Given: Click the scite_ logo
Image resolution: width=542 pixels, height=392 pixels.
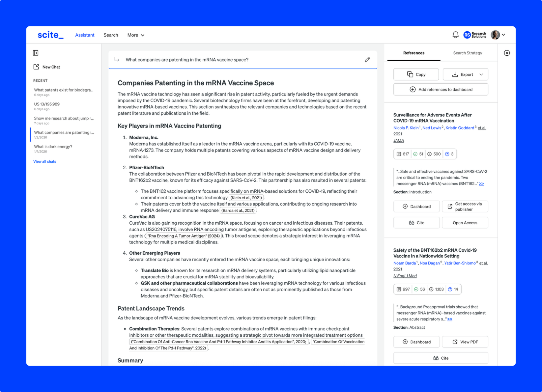Looking at the screenshot, I should point(50,35).
